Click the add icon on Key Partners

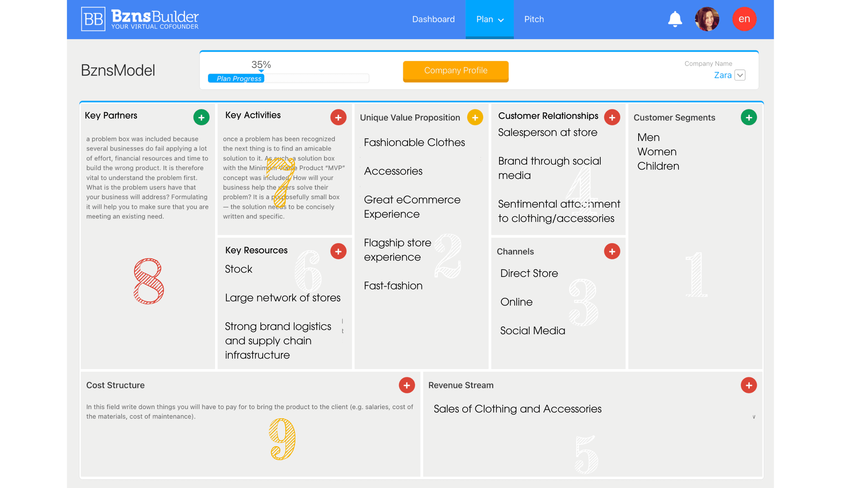click(x=203, y=117)
